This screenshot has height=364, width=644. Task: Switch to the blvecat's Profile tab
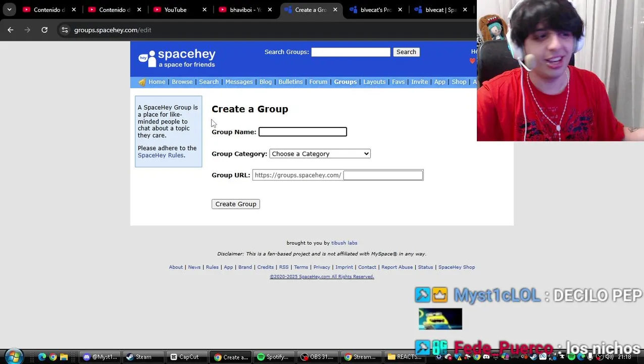click(x=376, y=10)
